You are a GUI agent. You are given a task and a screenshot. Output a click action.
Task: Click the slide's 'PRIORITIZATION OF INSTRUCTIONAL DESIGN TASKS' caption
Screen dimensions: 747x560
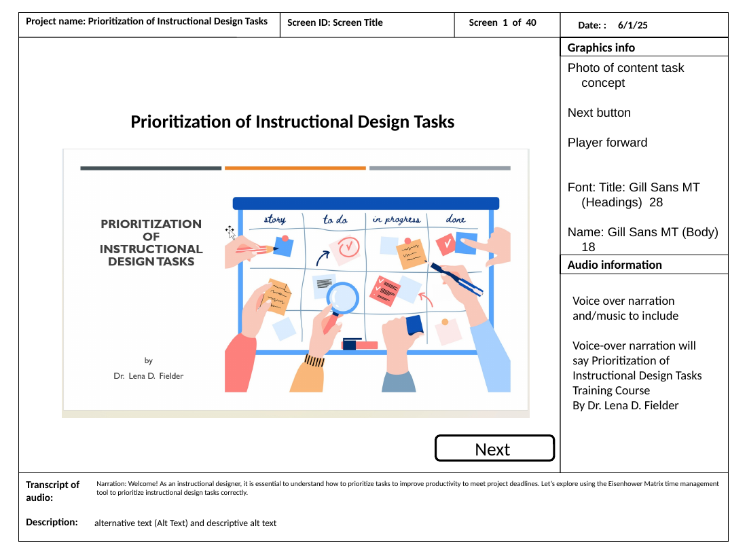[x=151, y=243]
